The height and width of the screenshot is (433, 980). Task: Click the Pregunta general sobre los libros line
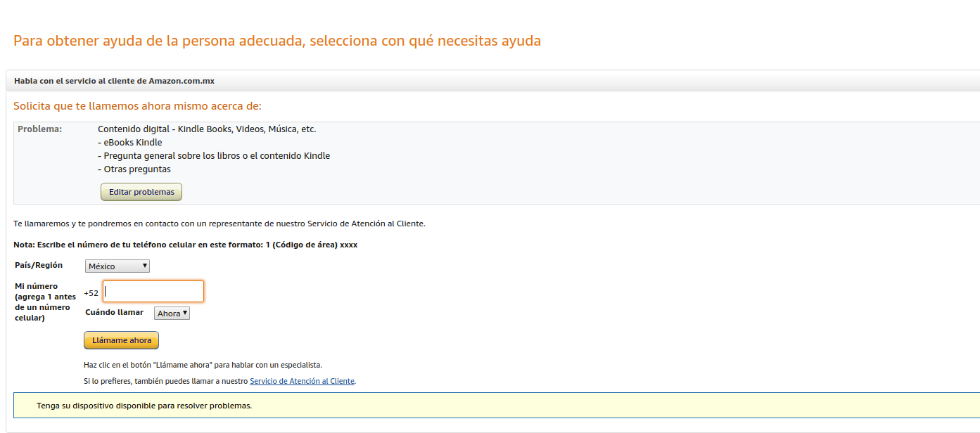point(214,156)
